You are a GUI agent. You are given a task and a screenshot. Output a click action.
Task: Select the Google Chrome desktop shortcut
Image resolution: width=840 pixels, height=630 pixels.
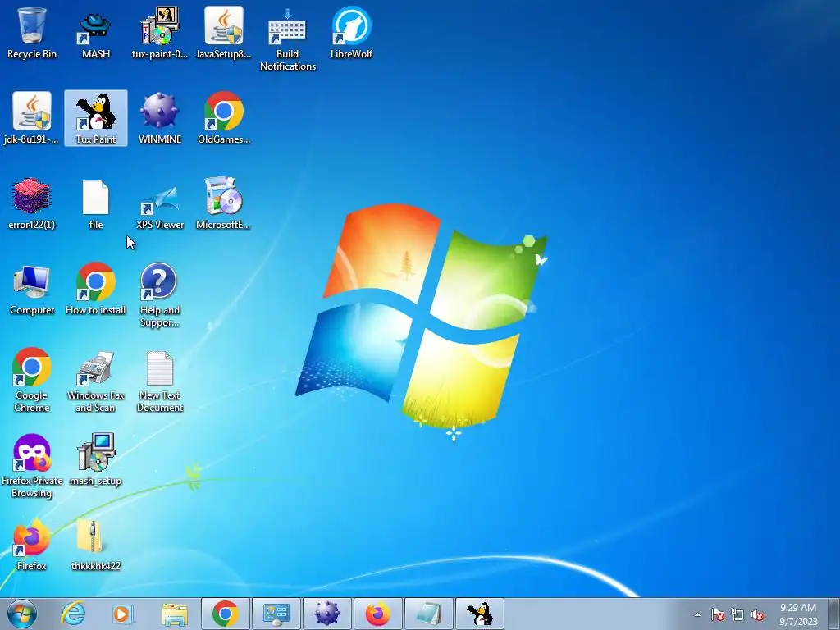[32, 381]
